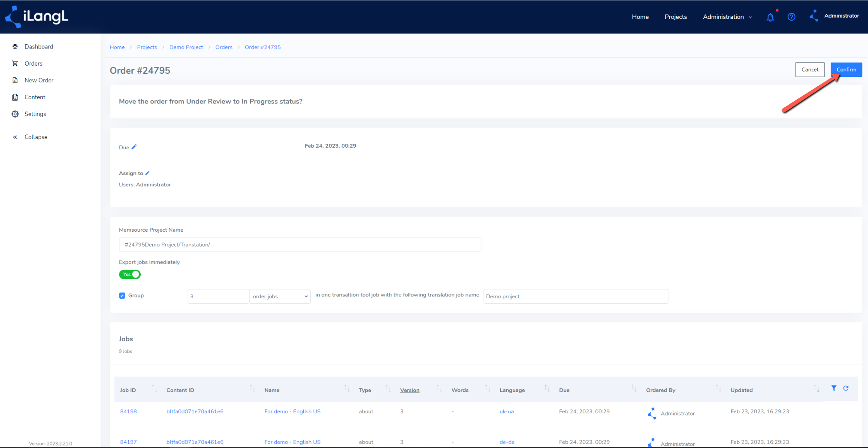Sort jobs by Name column arrows
The height and width of the screenshot is (448, 868).
[347, 388]
